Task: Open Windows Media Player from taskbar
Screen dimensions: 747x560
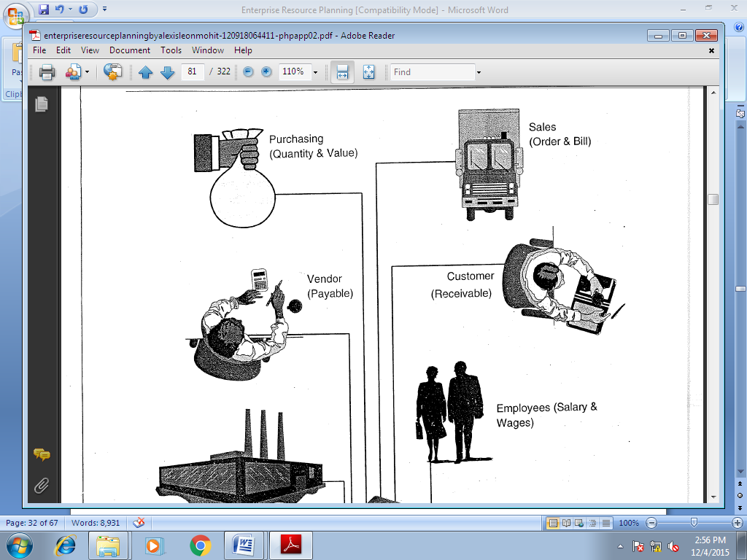Action: tap(154, 545)
